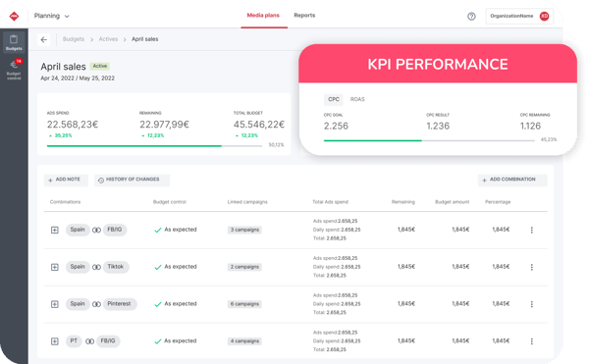Screen dimensions: 589x364
Task: Expand the Spain FB/IG combination row
Action: point(55,230)
